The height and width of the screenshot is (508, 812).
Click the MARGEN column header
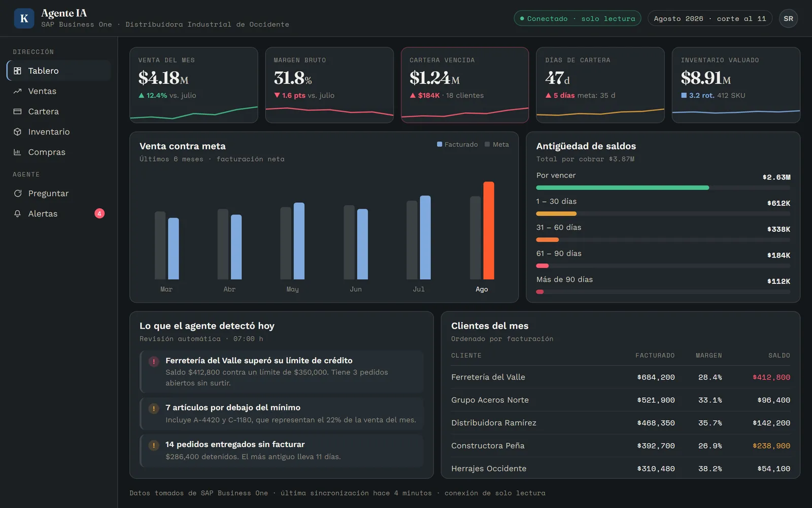point(708,355)
